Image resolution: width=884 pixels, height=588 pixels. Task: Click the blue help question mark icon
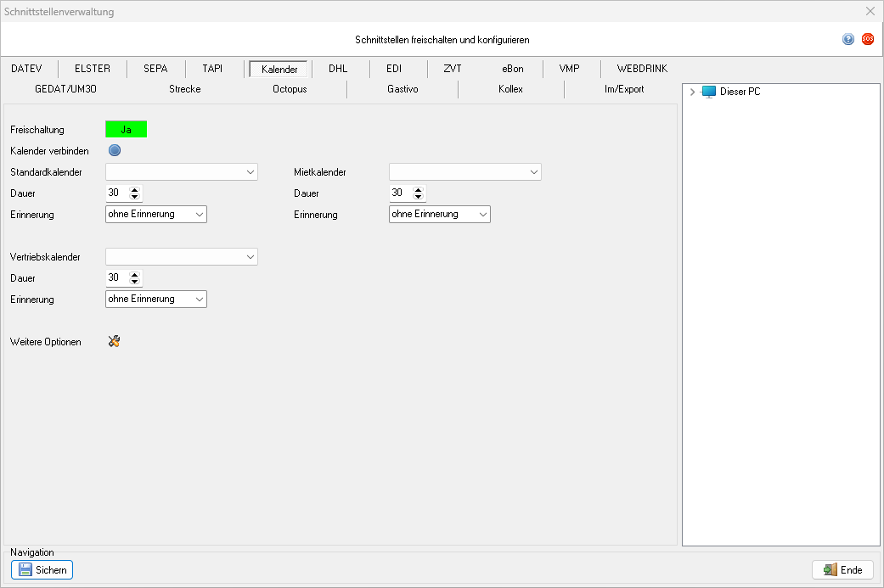click(847, 39)
